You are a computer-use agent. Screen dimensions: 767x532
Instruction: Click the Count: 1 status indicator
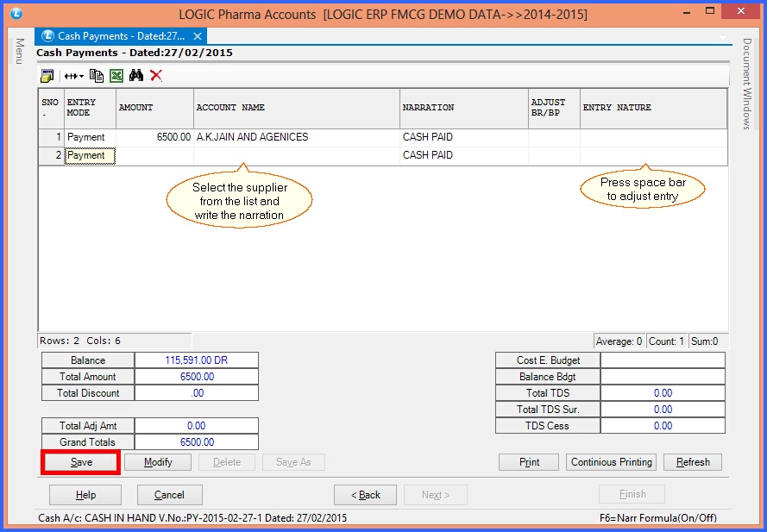tap(666, 341)
